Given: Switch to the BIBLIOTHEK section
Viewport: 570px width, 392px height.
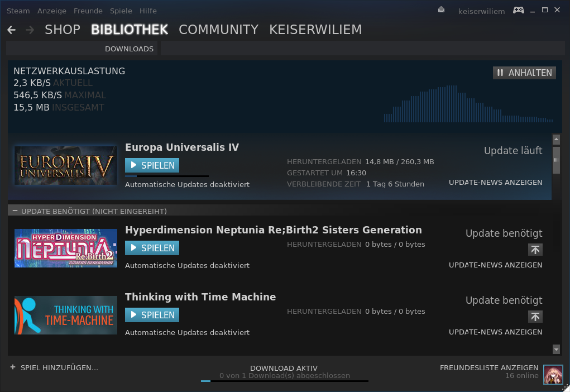Looking at the screenshot, I should [130, 30].
